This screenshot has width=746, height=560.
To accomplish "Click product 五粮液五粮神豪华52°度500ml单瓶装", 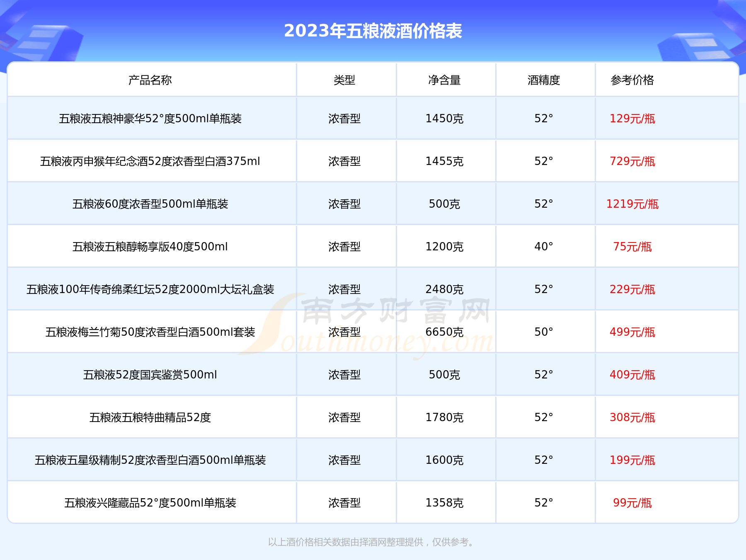I will coord(150,119).
